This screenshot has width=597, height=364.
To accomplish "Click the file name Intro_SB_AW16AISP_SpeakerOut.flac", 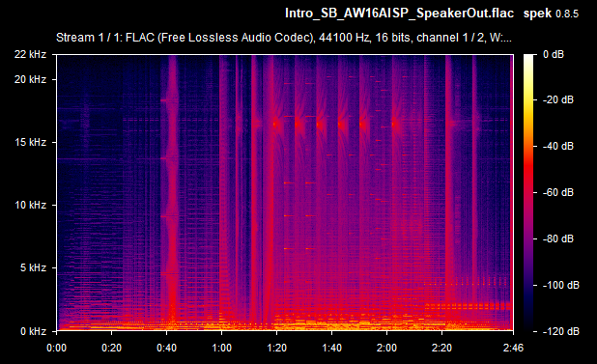I will coord(399,14).
